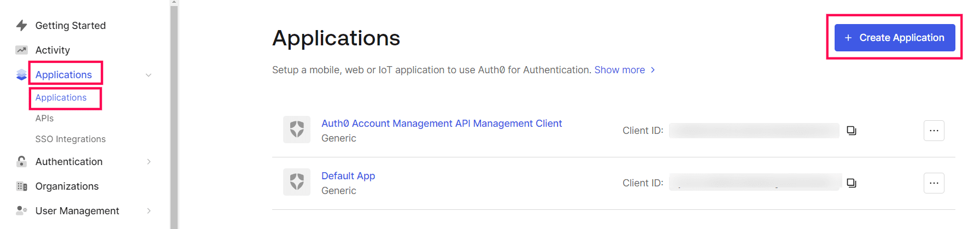Click the Show more link
Viewport: 980px width, 229px height.
pyautogui.click(x=624, y=70)
